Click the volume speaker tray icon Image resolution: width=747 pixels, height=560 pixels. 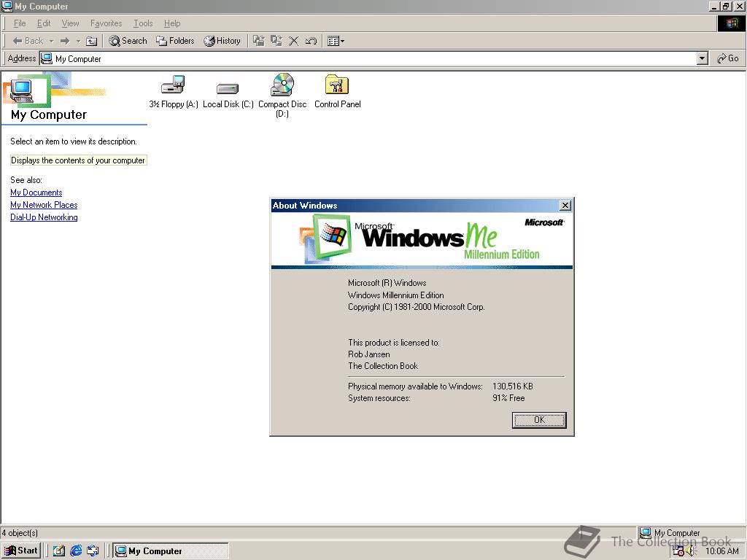[x=692, y=551]
